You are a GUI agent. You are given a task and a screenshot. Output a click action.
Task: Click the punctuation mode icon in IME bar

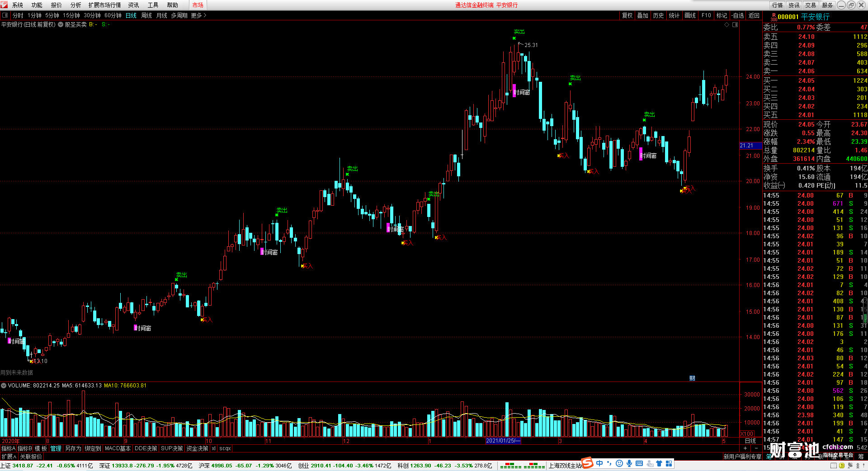point(609,463)
